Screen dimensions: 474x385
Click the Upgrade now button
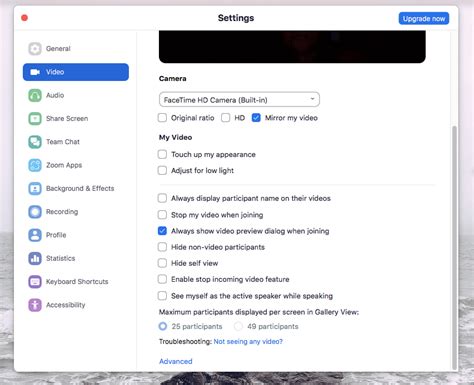pos(424,19)
